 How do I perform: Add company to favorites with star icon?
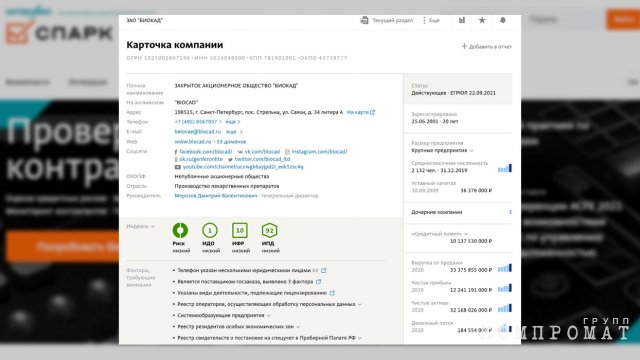coord(482,20)
